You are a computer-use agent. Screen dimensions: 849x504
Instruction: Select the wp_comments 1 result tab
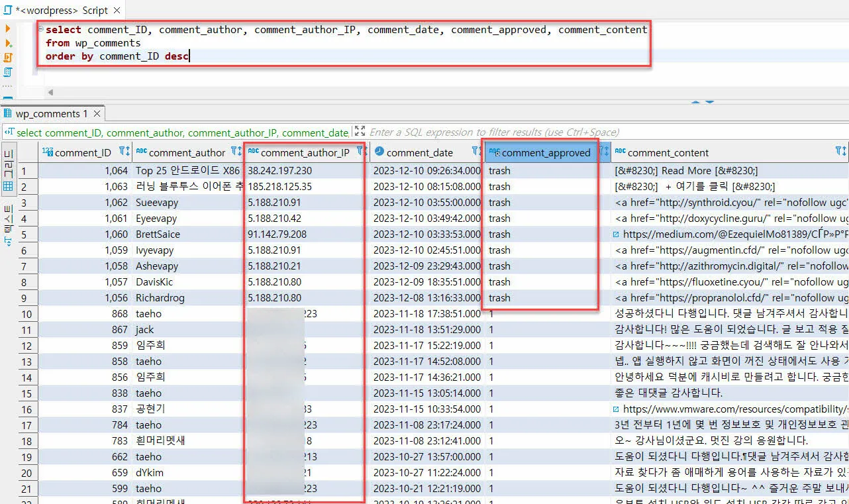tap(51, 114)
